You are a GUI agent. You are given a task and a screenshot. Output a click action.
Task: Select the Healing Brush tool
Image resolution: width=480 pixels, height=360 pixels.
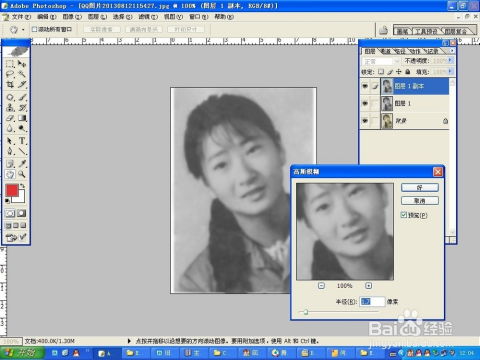pos(10,97)
